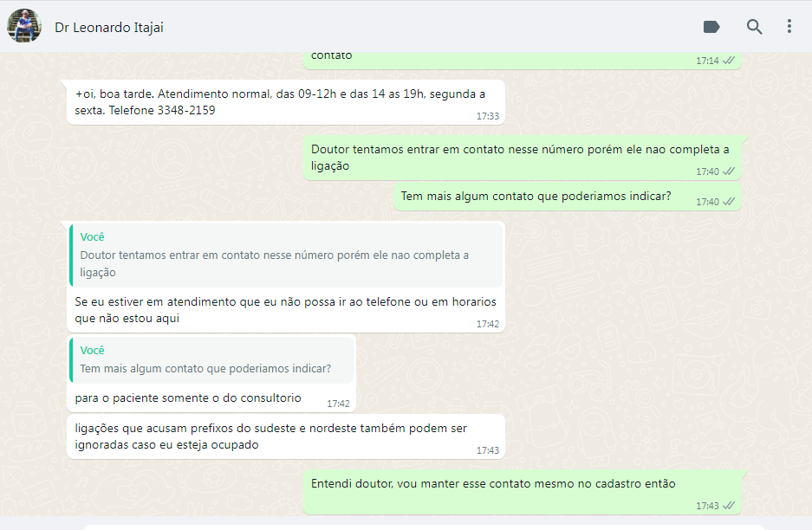Open the label tag icon in header

pyautogui.click(x=711, y=26)
